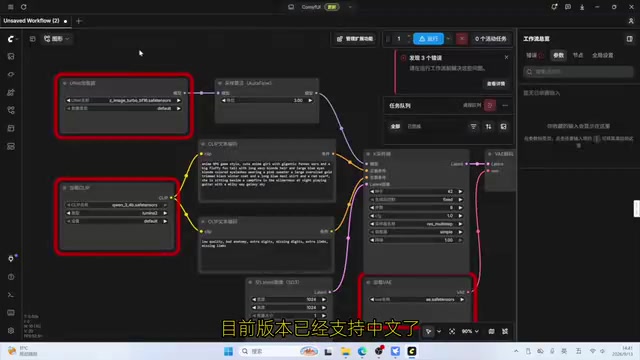This screenshot has width=640, height=360.
Task: Collapse the 加载VAE node via its dot
Action: (368, 282)
